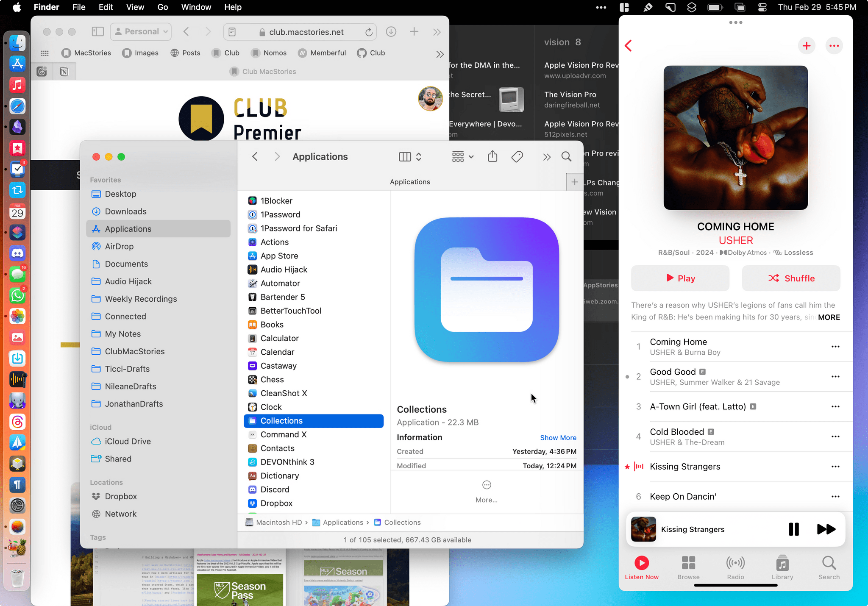The width and height of the screenshot is (868, 606).
Task: Go forward in Finder Applications window
Action: (x=277, y=157)
